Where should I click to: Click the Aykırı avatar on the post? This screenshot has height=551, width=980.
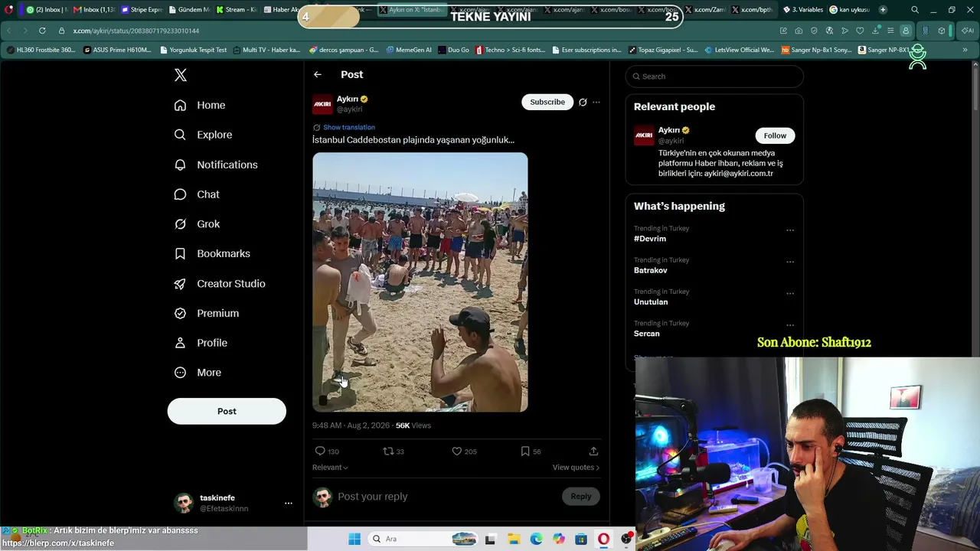pos(322,104)
